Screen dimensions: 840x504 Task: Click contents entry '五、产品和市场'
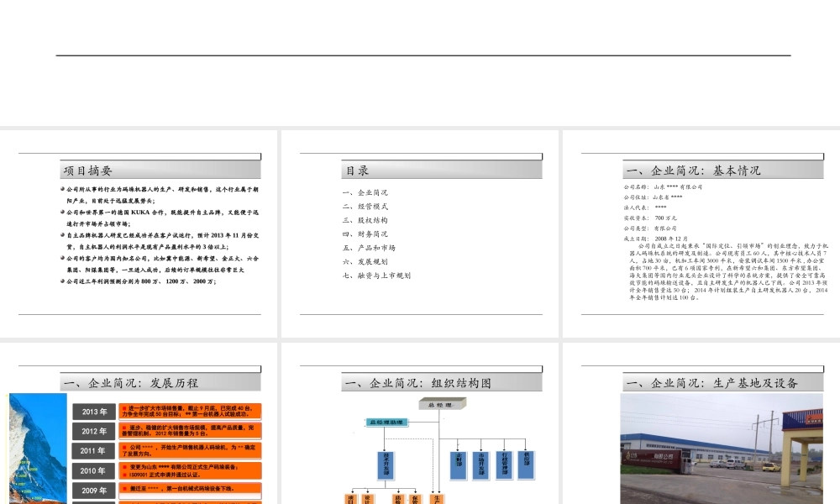369,248
